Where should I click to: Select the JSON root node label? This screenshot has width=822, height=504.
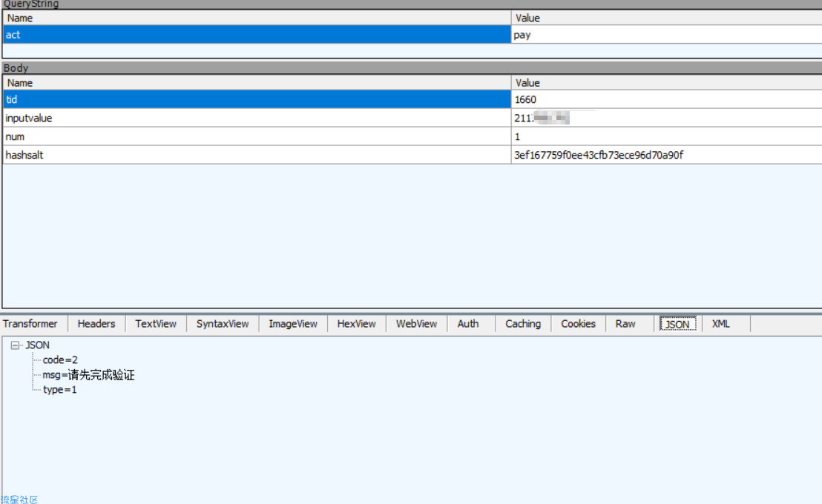click(x=38, y=345)
